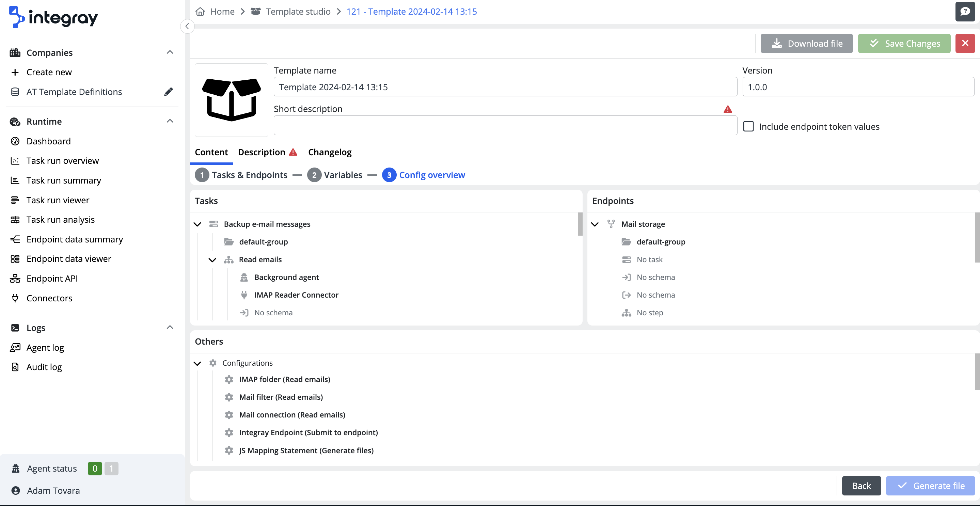The width and height of the screenshot is (980, 506).
Task: Collapse the Backup e-mail messages task
Action: [x=197, y=224]
